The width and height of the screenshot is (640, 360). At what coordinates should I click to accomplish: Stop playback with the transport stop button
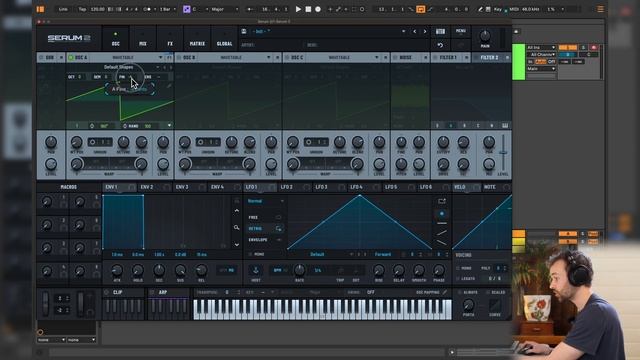[308, 9]
